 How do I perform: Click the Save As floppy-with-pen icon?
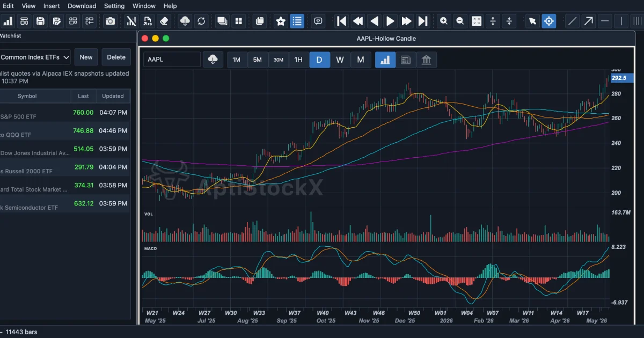tap(56, 21)
